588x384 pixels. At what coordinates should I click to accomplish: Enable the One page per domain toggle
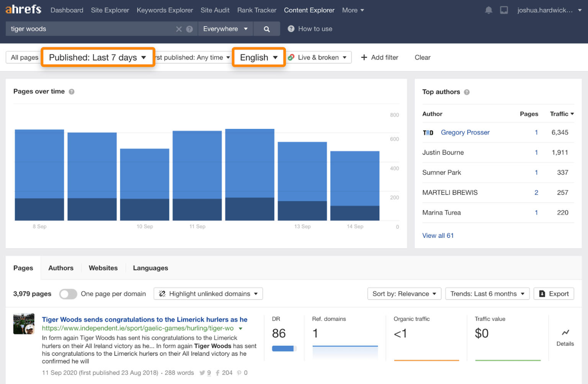pos(68,294)
